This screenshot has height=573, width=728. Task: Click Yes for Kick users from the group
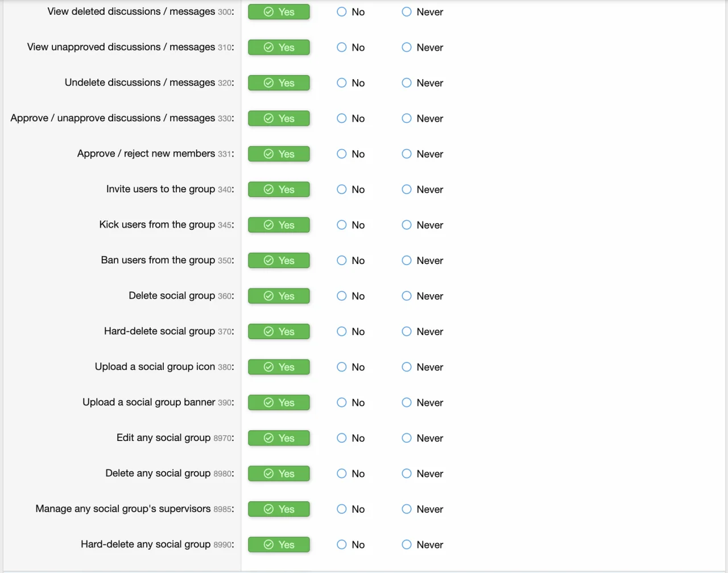[x=279, y=225]
